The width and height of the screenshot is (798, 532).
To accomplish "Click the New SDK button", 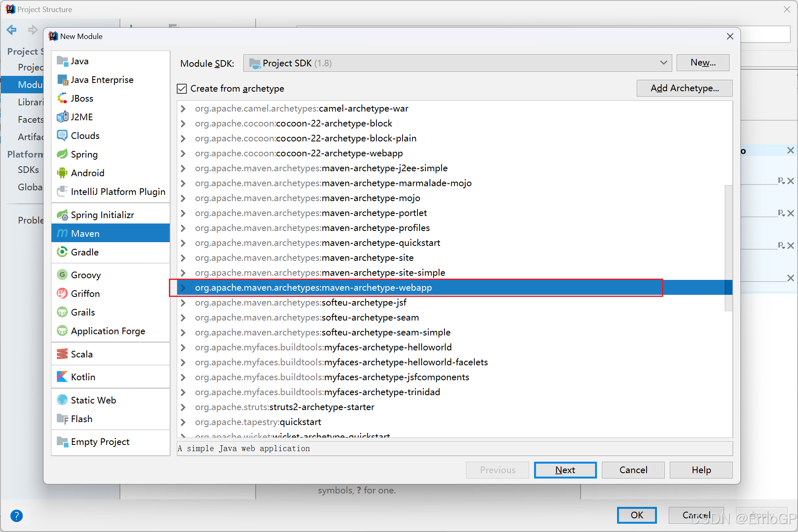I will tap(703, 63).
